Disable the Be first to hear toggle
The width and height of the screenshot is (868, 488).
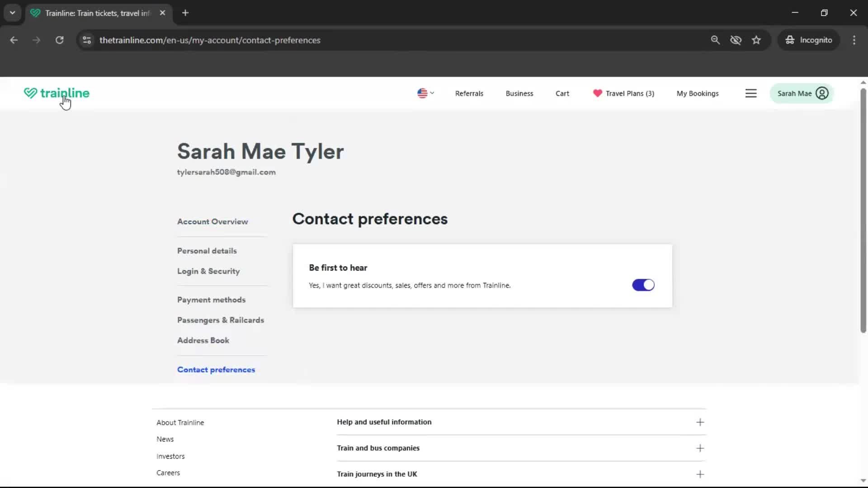tap(643, 285)
